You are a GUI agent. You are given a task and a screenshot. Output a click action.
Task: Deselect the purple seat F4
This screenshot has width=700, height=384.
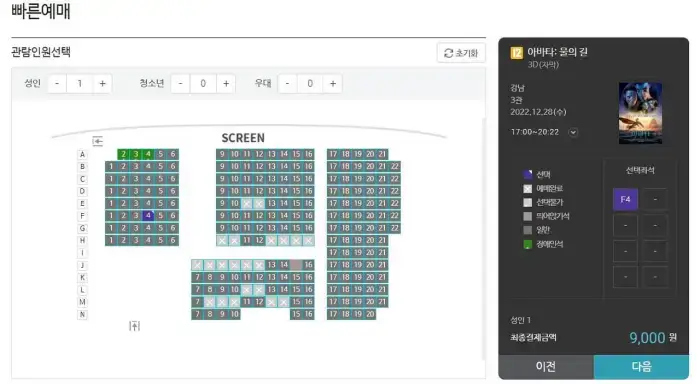pos(148,216)
